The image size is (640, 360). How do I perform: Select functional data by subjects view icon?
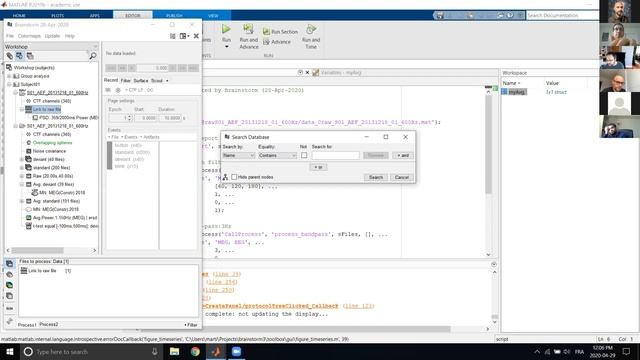tap(20, 56)
